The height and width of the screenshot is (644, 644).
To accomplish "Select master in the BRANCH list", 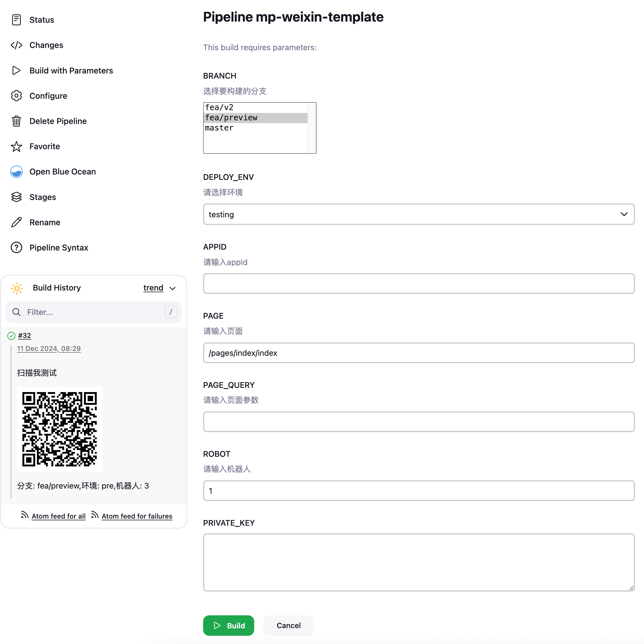I will 219,128.
